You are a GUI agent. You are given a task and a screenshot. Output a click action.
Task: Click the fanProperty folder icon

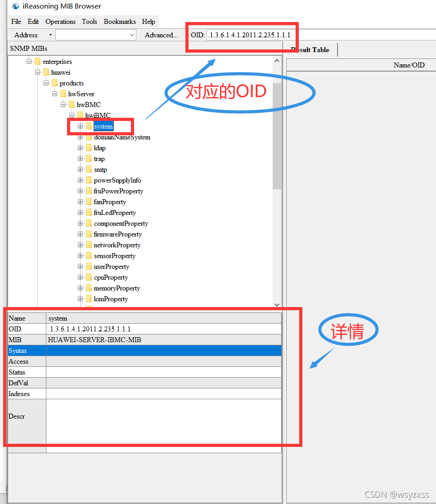tap(89, 201)
